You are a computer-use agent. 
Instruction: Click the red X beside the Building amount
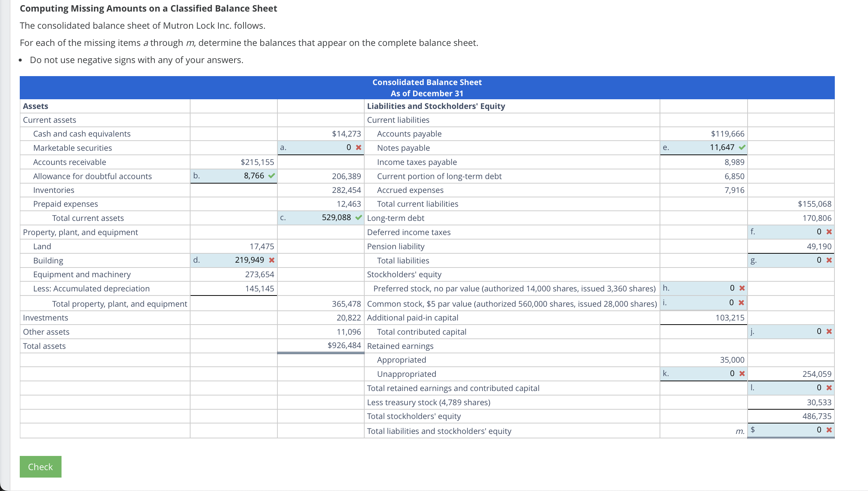(x=271, y=260)
